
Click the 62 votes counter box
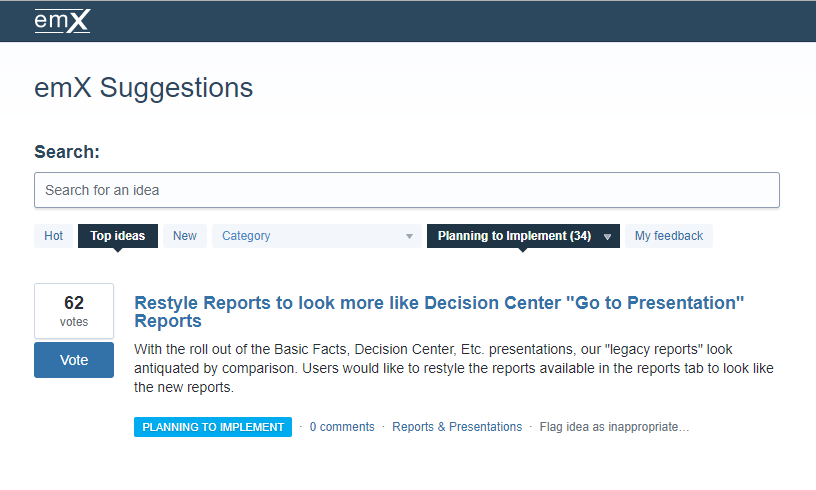74,311
